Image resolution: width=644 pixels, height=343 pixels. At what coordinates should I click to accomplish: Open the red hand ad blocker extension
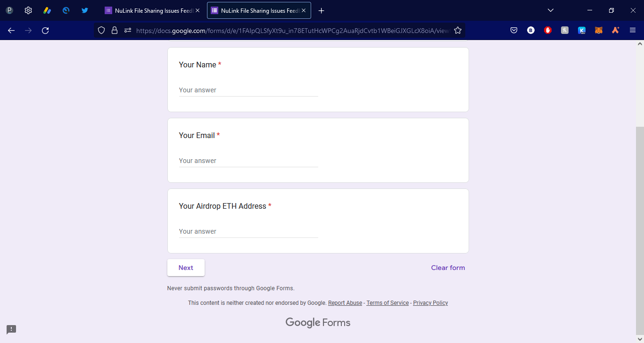tap(547, 30)
